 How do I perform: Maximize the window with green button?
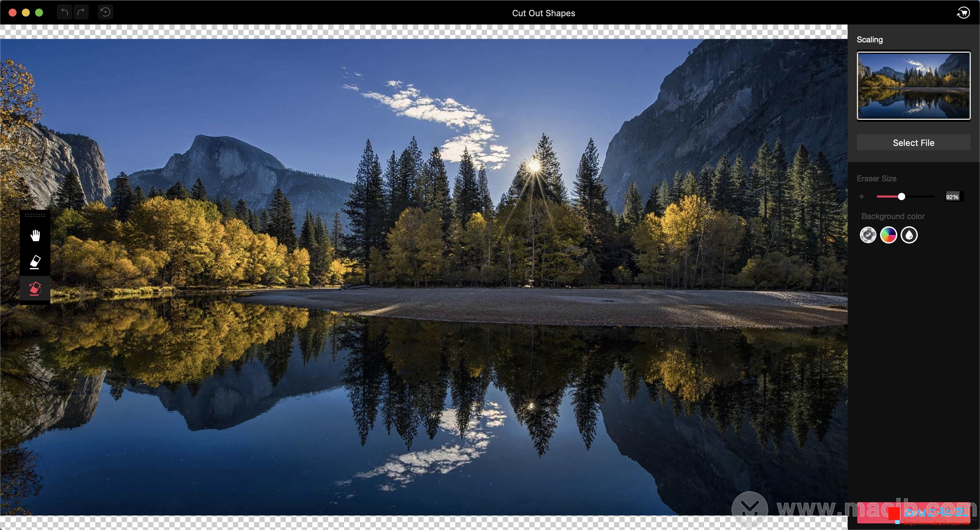coord(39,13)
